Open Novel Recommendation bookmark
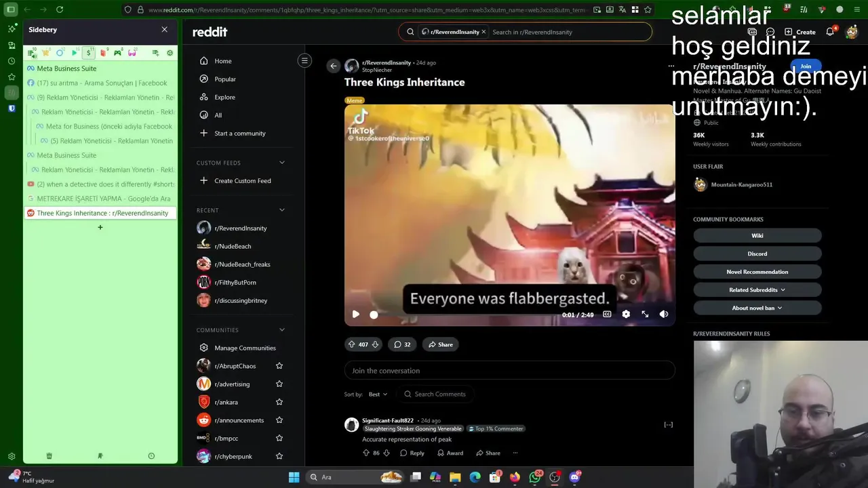 [757, 272]
